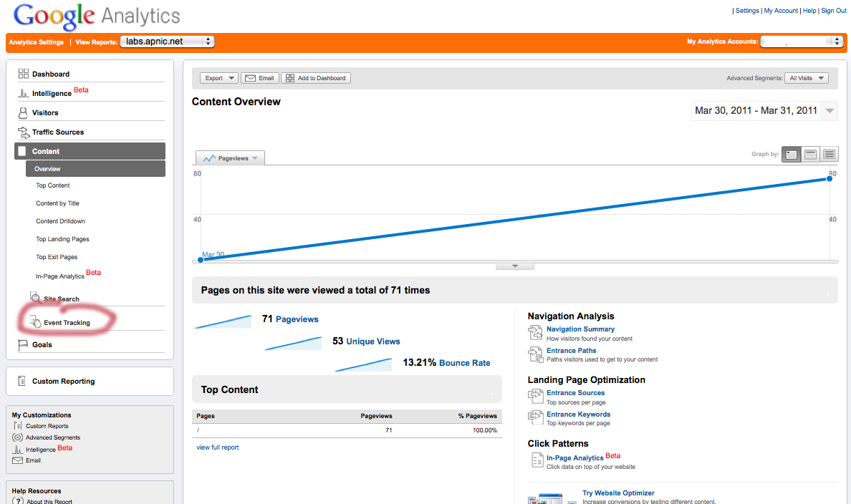Click the Custom Reports icon under My Customizations
This screenshot has height=504, width=851.
pyautogui.click(x=18, y=426)
